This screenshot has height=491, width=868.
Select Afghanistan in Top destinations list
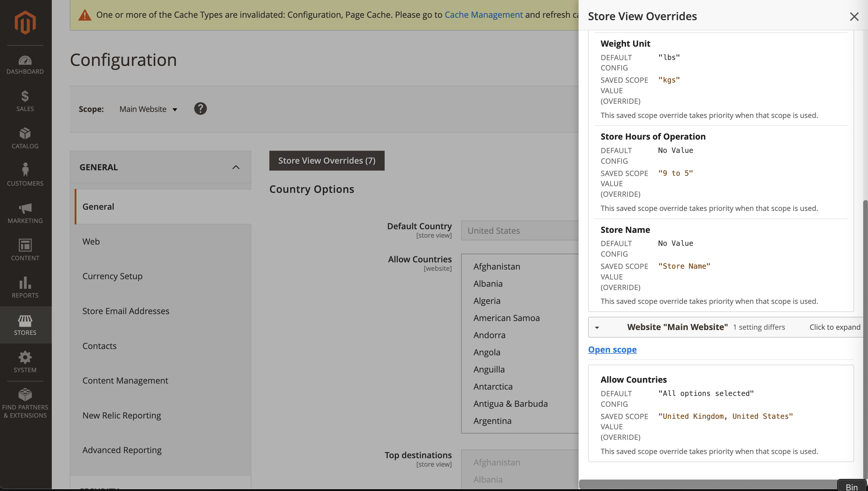click(x=519, y=462)
